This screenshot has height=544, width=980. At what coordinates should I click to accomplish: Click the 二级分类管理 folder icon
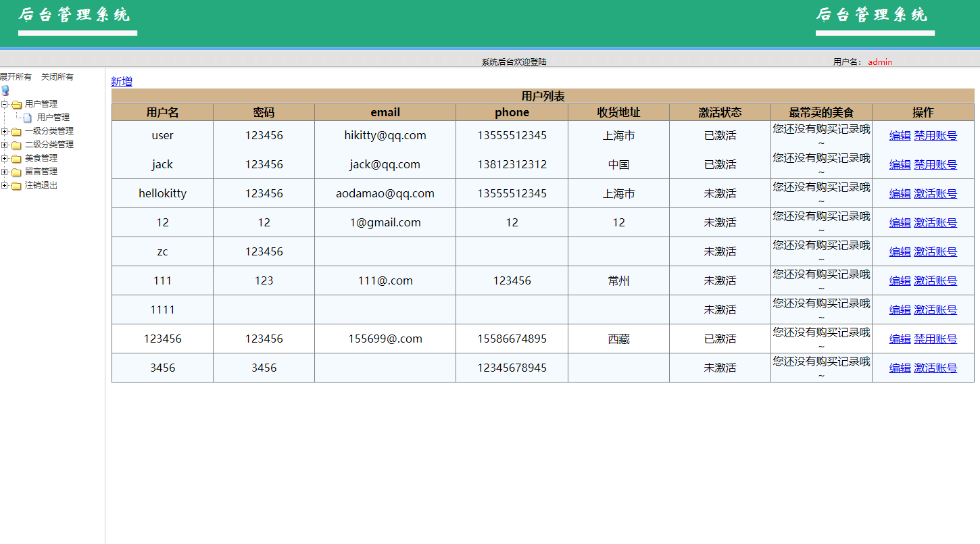point(16,144)
